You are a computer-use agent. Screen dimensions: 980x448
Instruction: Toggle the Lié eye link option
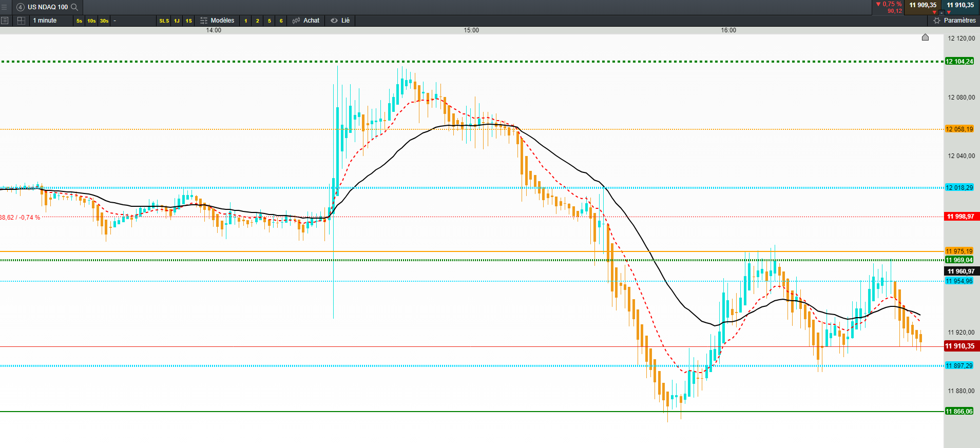point(334,21)
